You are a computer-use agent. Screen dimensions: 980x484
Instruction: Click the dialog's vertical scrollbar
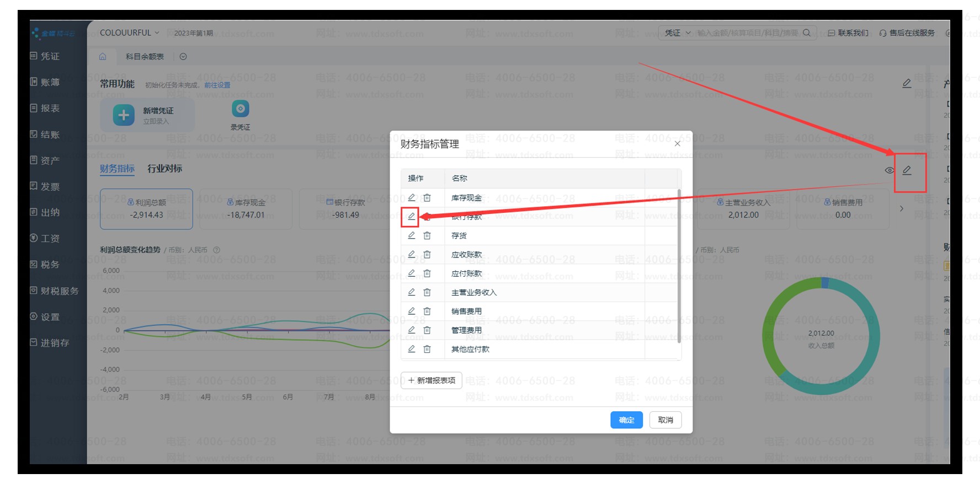(679, 265)
